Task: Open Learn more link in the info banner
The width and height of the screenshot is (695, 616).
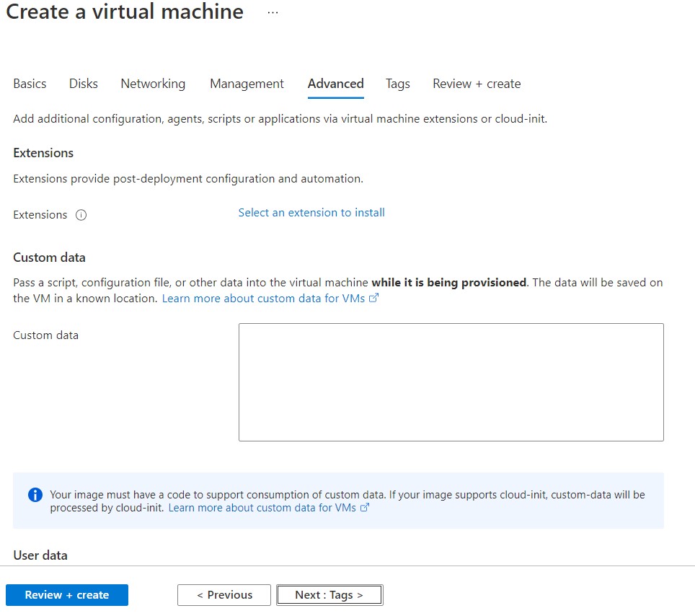Action: [262, 508]
